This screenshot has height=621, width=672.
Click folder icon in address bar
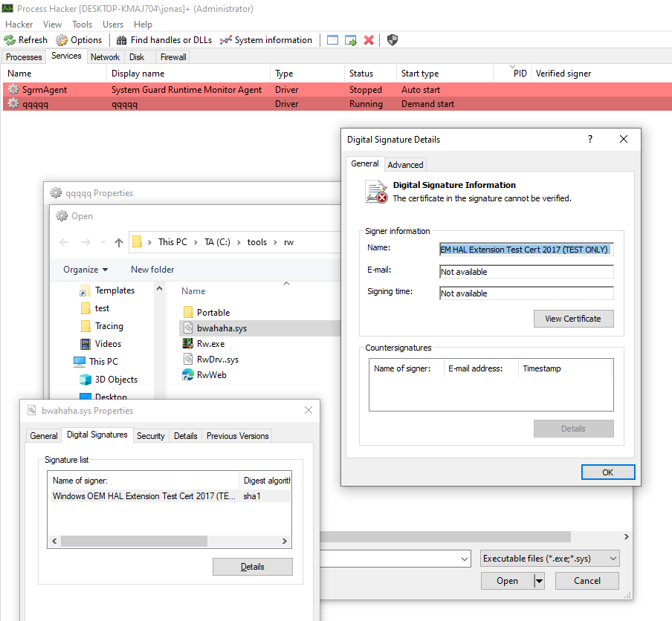click(137, 242)
